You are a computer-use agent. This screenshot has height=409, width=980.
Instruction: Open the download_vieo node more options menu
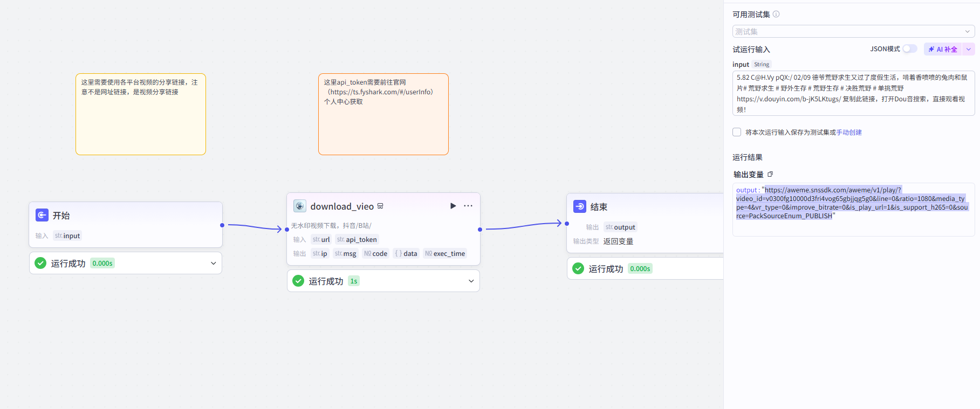pyautogui.click(x=468, y=206)
